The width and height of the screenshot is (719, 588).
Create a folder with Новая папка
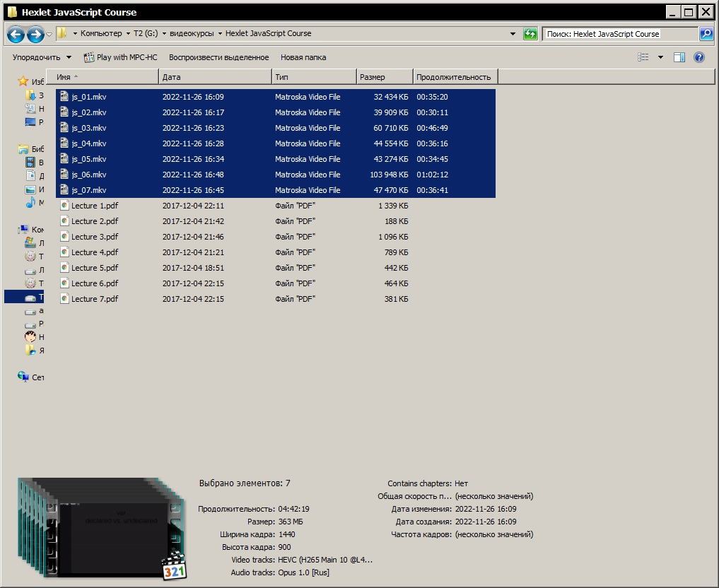coord(303,57)
